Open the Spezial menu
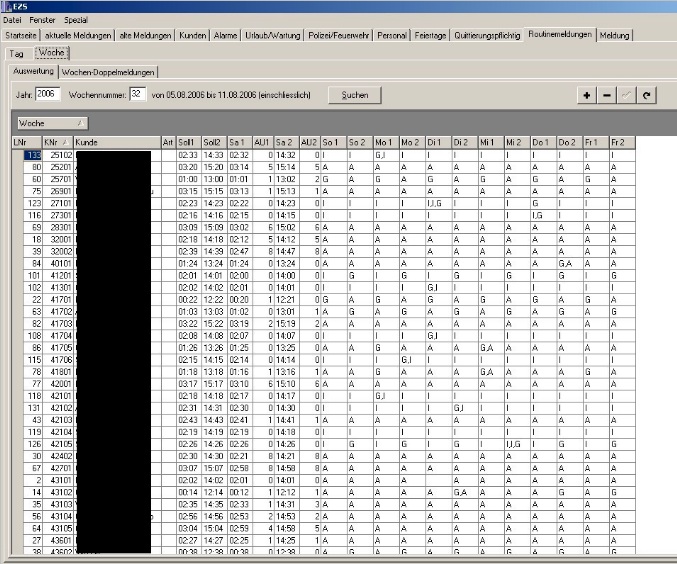The height and width of the screenshot is (564, 677). pos(76,20)
